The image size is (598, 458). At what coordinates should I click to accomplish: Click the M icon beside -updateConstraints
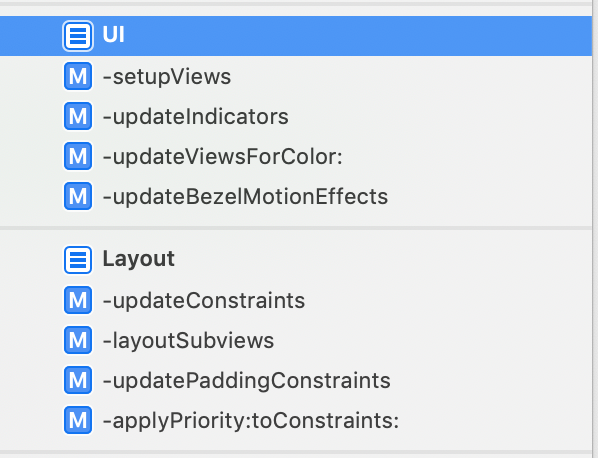78,300
